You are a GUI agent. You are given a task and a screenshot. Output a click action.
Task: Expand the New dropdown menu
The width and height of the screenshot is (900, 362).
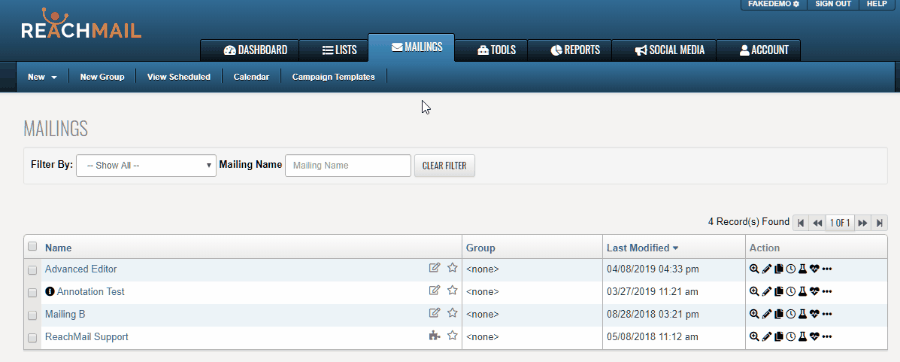42,77
